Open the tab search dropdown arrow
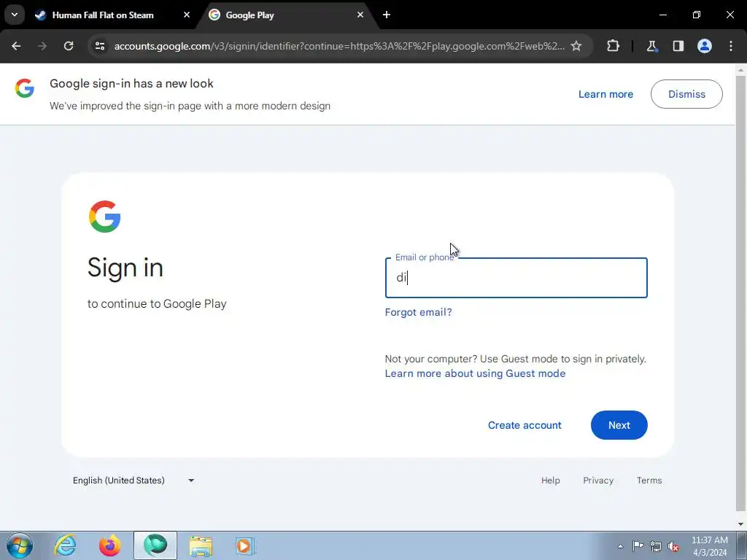747x560 pixels. coord(15,15)
